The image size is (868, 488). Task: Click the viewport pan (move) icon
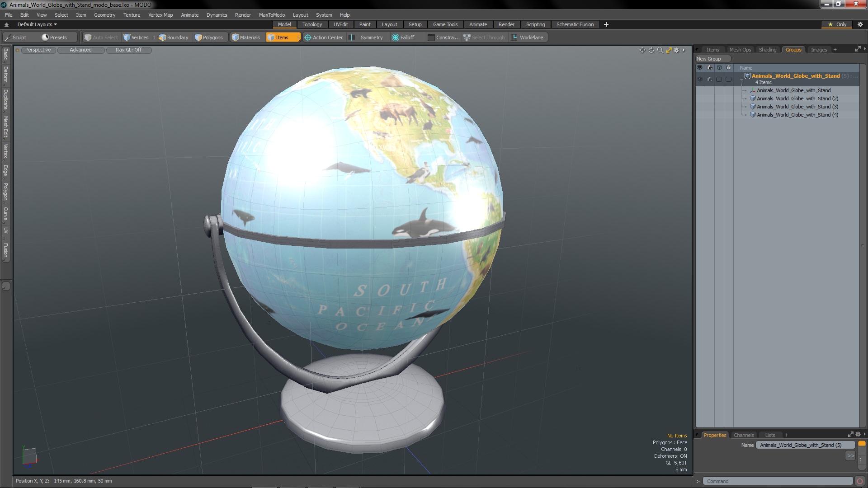pyautogui.click(x=642, y=50)
